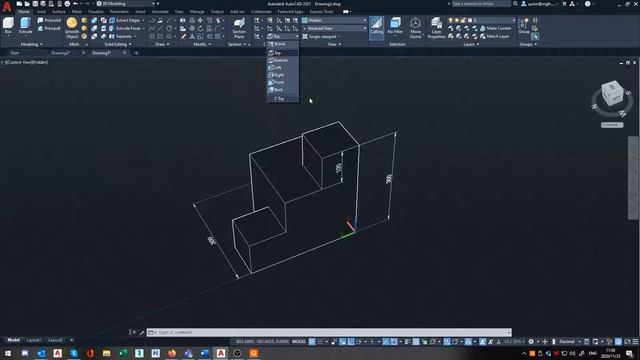The height and width of the screenshot is (360, 640).
Task: Click the ViewCube in the viewport
Action: (612, 93)
